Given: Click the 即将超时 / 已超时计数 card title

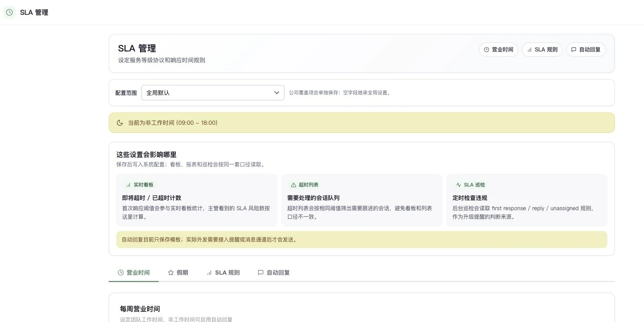Looking at the screenshot, I should coord(152,198).
